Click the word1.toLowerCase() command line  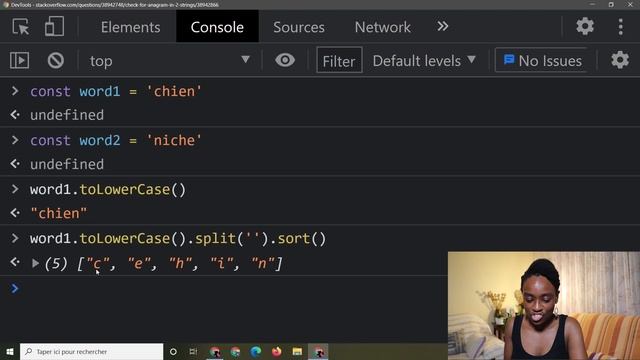tap(108, 190)
